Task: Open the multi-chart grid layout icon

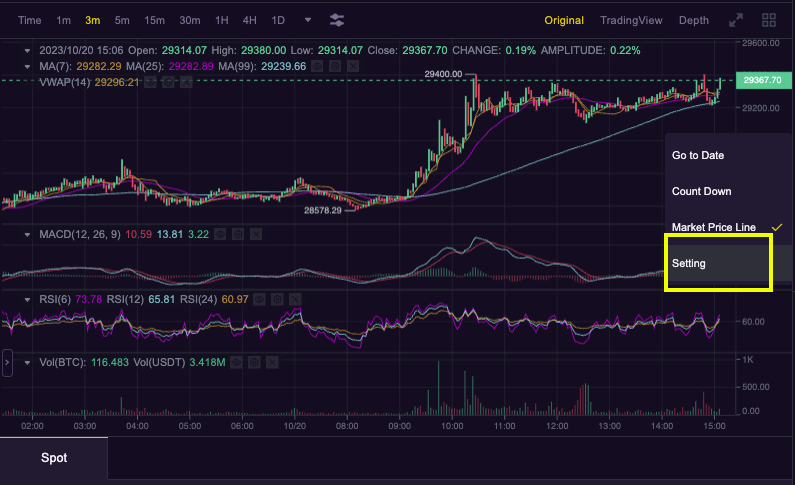Action: (769, 20)
